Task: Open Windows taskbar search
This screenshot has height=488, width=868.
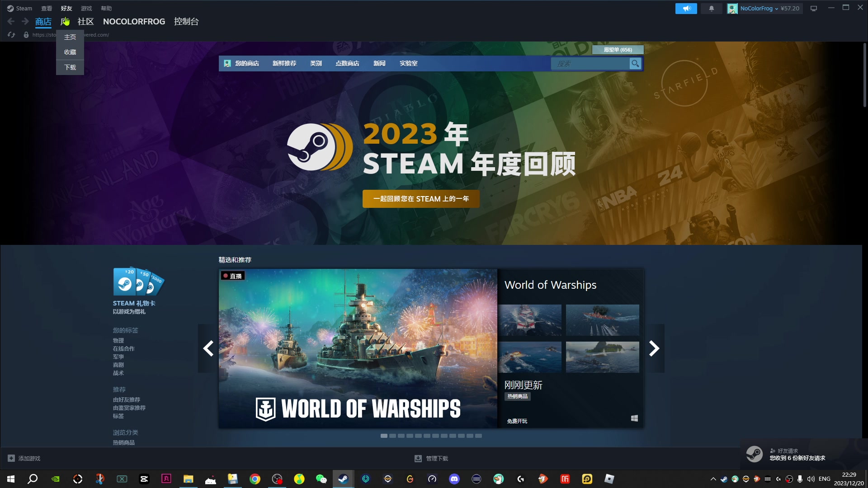Action: click(x=33, y=479)
